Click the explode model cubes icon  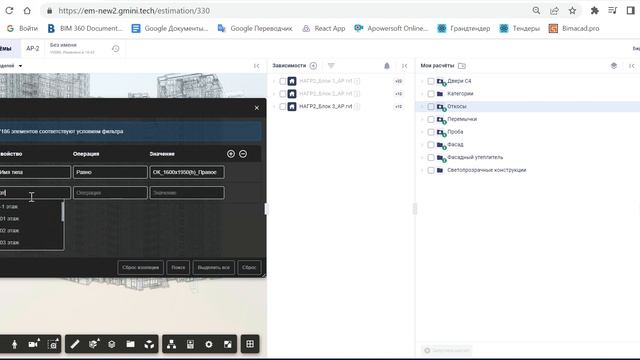(149, 344)
